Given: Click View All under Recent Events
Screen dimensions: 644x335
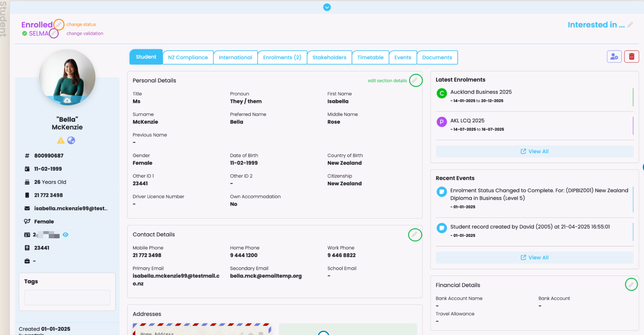Looking at the screenshot, I should pos(534,258).
